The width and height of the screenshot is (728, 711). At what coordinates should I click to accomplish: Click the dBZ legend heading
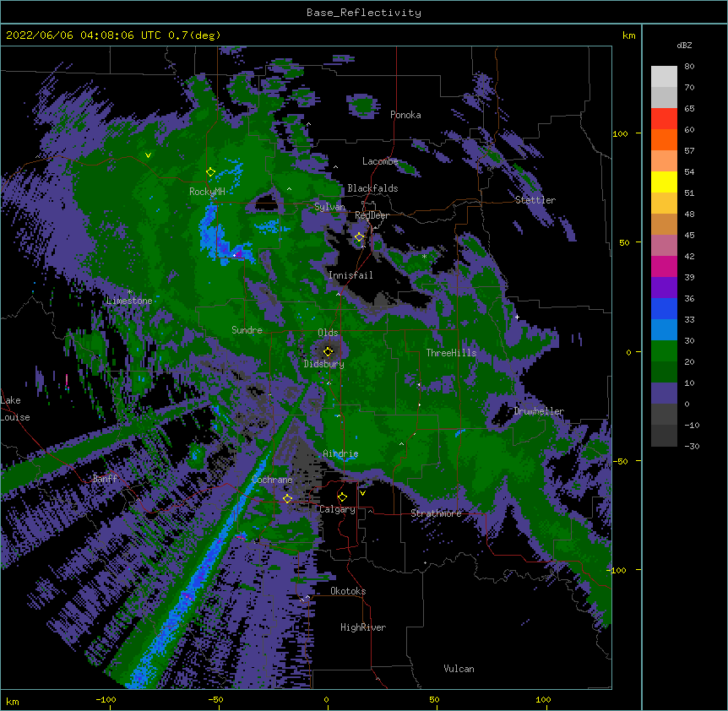[x=684, y=46]
